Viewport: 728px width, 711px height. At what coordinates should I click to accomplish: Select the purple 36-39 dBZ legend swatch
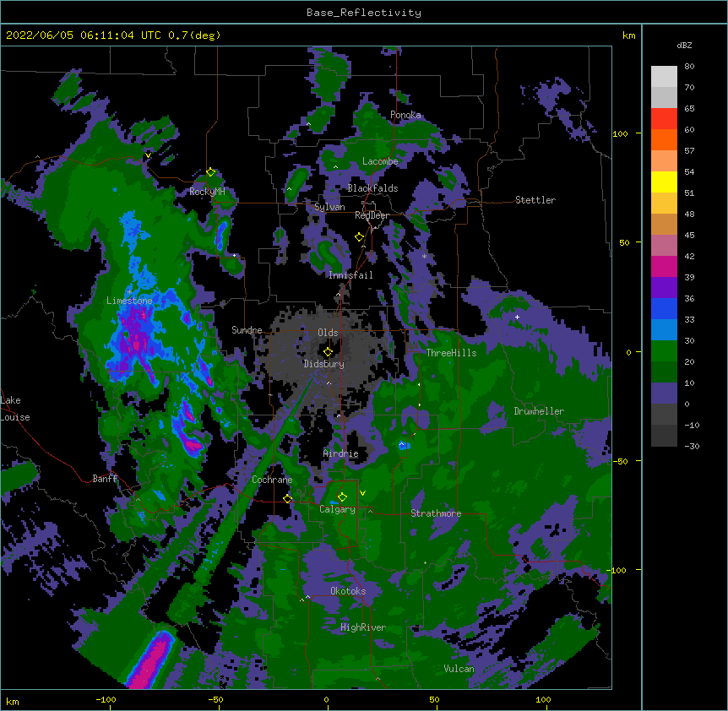(x=664, y=288)
